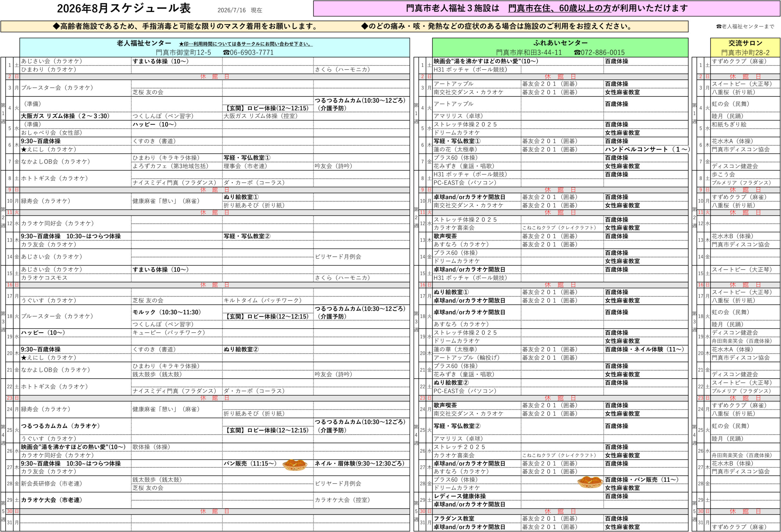Click the title 2026年8月スケジュール表
Image resolution: width=781 pixels, height=532 pixels.
pos(124,9)
